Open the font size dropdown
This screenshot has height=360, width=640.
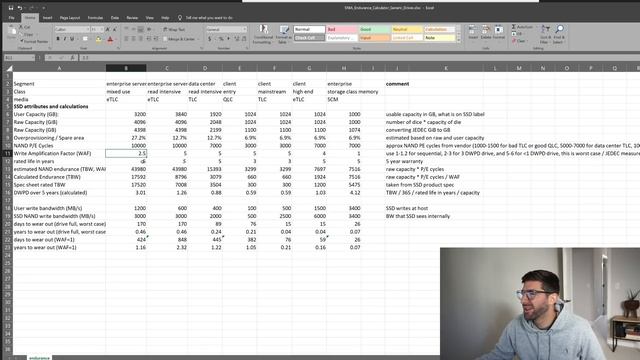102,29
